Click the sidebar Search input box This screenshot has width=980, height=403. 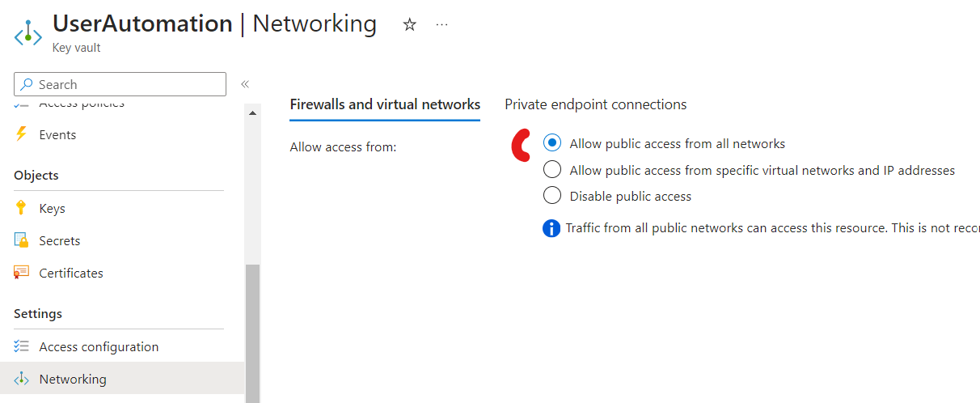(120, 84)
